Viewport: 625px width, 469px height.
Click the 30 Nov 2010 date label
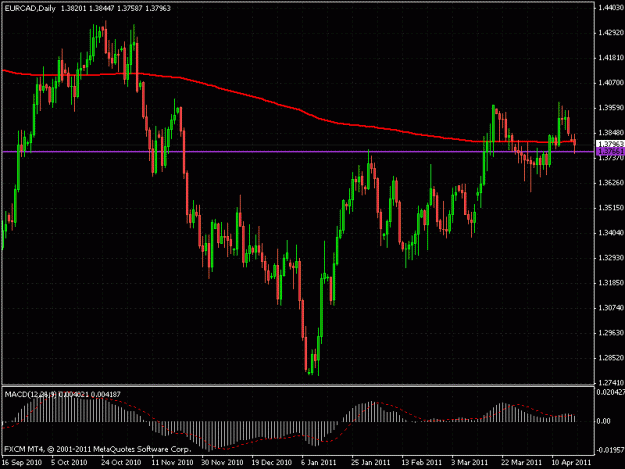click(x=222, y=462)
